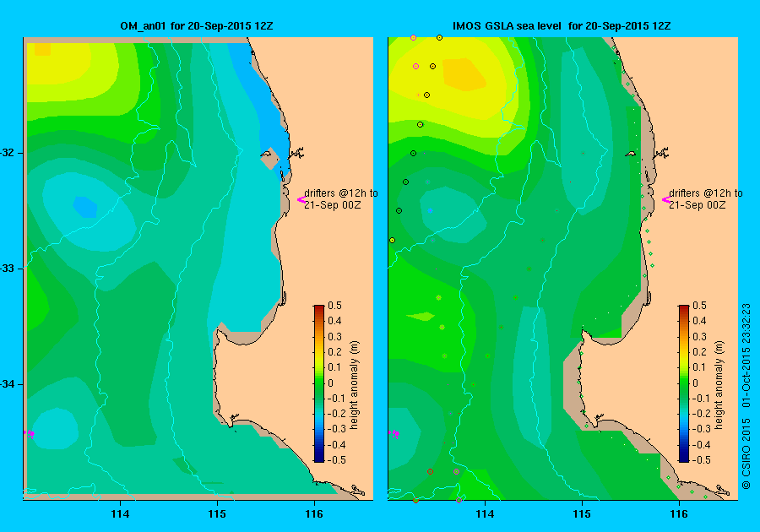The height and width of the screenshot is (532, 760).
Task: Select the magenta drifter arrow marker on right map legend
Action: [x=665, y=199]
